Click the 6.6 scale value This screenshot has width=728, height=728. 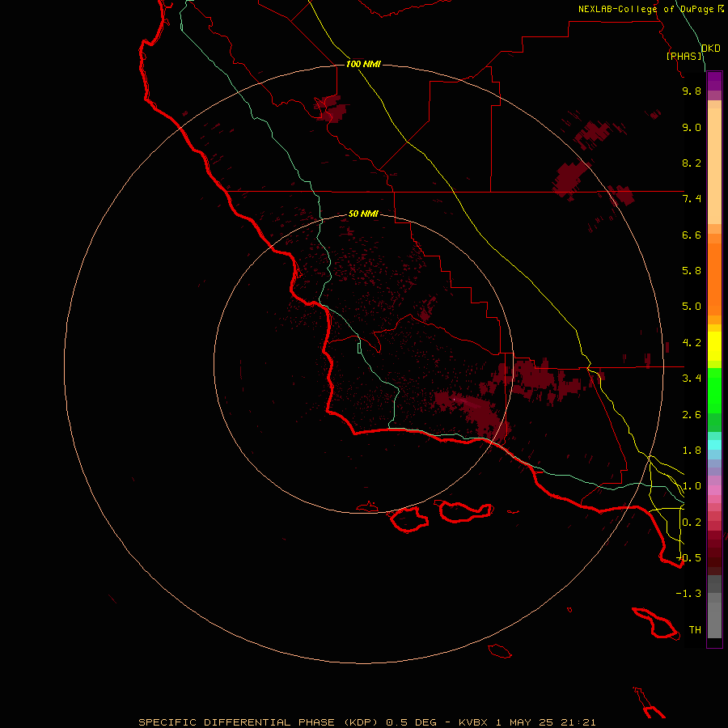click(x=692, y=235)
